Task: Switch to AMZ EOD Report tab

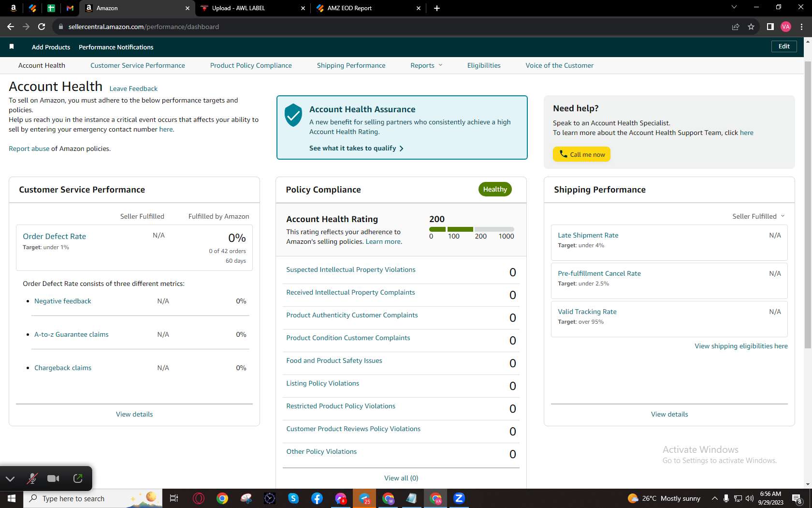Action: tap(368, 8)
